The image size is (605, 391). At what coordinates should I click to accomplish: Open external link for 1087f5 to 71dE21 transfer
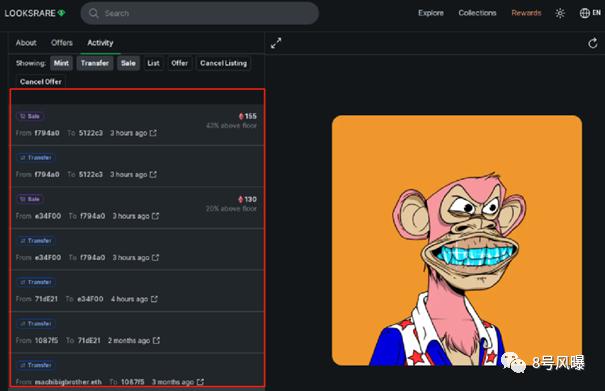156,340
